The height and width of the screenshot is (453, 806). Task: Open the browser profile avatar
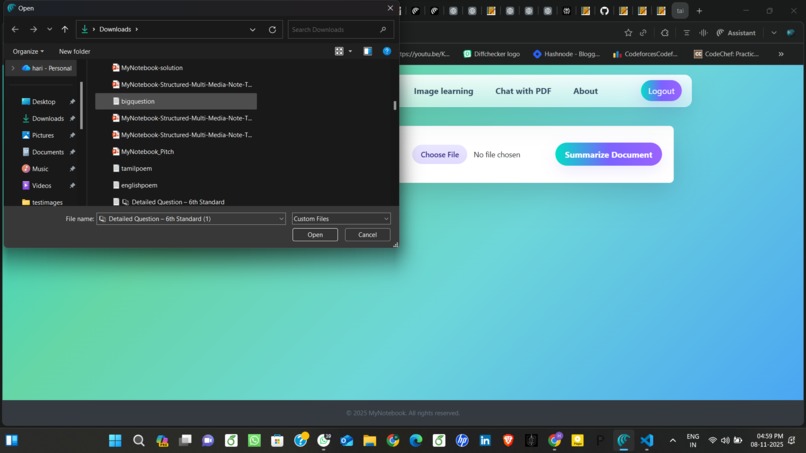tap(791, 32)
